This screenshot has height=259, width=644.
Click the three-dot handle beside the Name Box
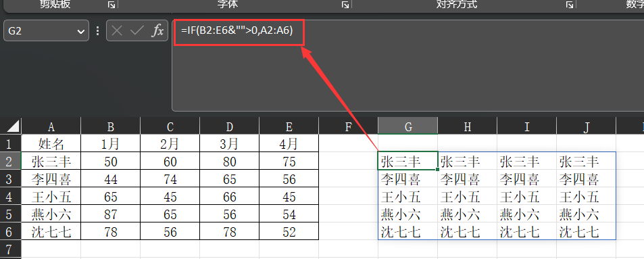[98, 31]
